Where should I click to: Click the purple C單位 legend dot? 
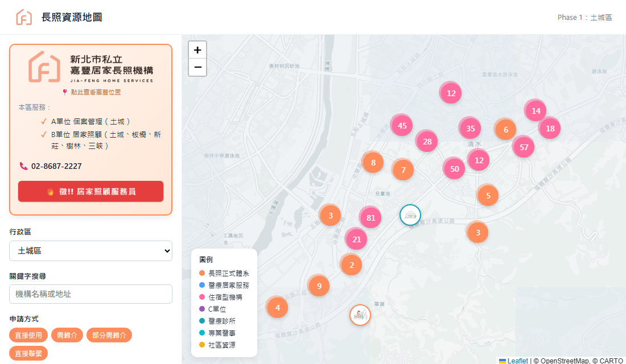tap(202, 309)
